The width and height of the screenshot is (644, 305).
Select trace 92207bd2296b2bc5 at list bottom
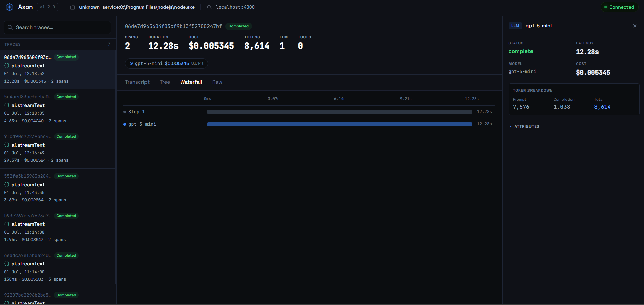(x=57, y=297)
